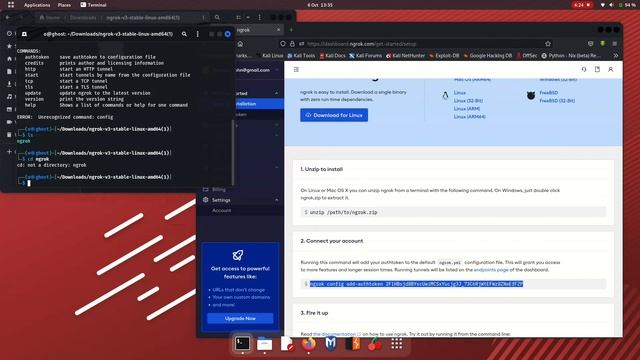Viewport: 640px width, 360px height.
Task: Open Account under Settings
Action: [x=221, y=211]
